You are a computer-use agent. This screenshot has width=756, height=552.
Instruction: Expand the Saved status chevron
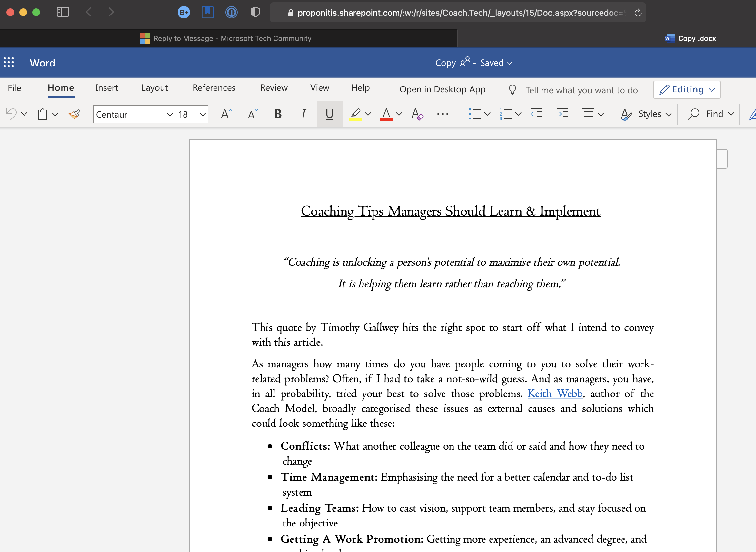click(x=509, y=63)
